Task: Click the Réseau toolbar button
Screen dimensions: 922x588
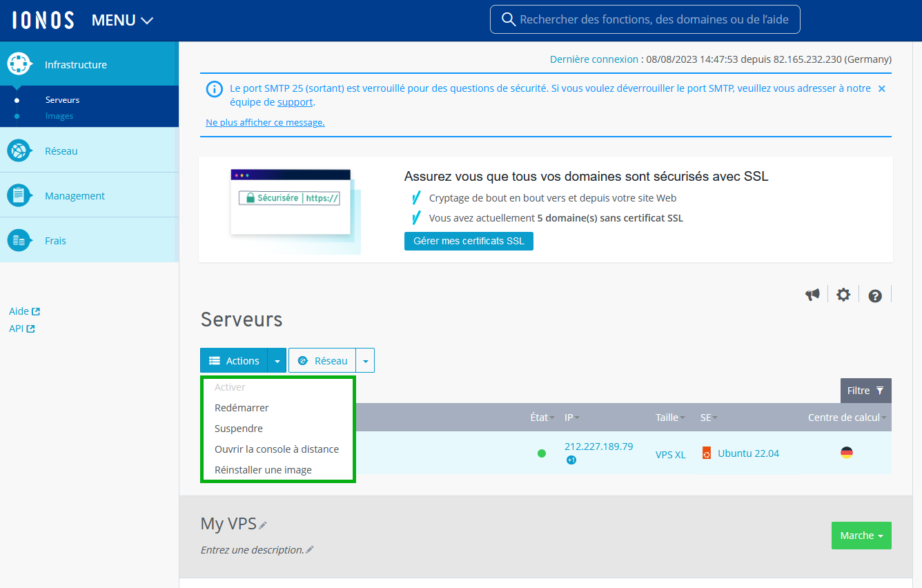Action: (x=322, y=360)
